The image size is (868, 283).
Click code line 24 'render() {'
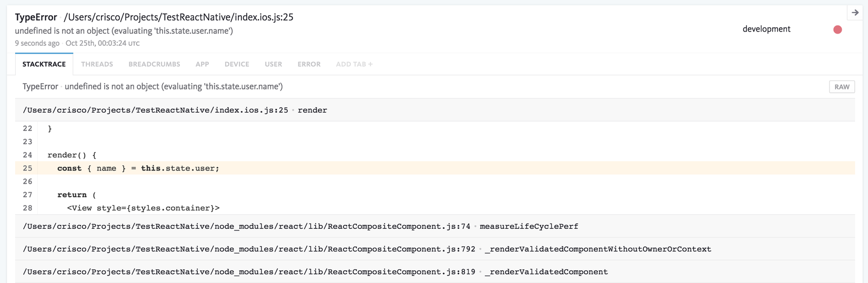tap(72, 155)
